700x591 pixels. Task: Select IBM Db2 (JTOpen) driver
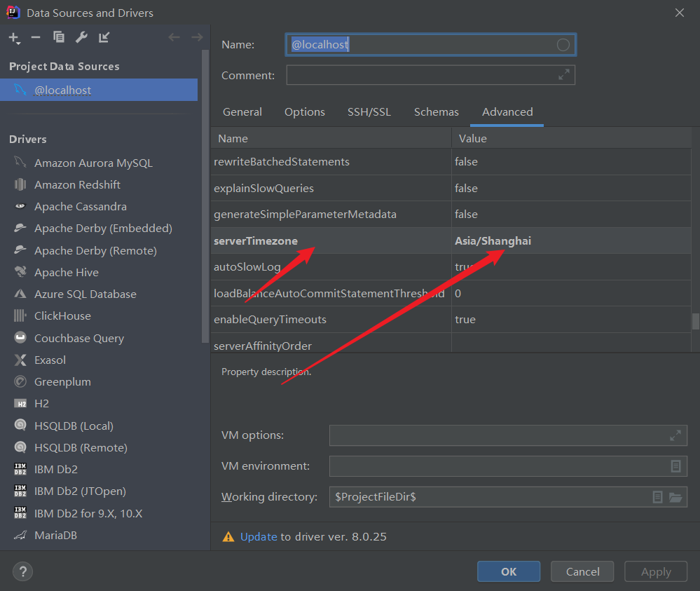pyautogui.click(x=80, y=491)
